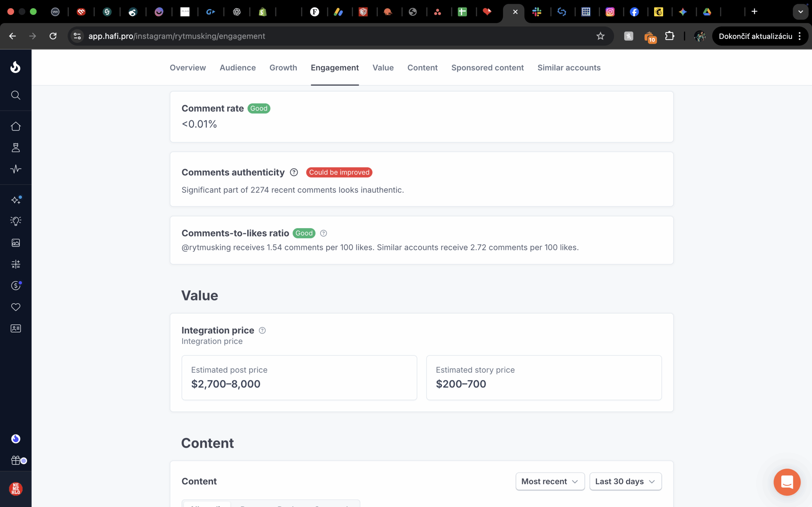The width and height of the screenshot is (812, 507).
Task: Click the browser address bar URL
Action: 176,36
